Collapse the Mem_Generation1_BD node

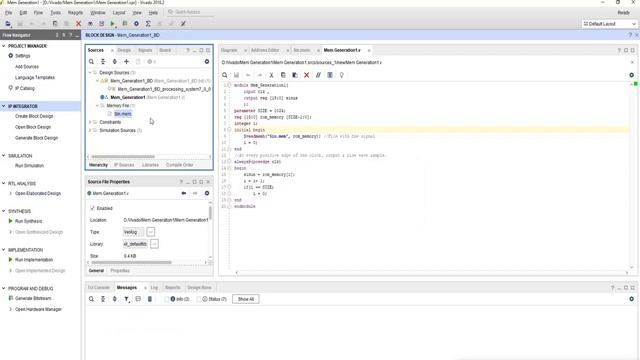(x=97, y=81)
